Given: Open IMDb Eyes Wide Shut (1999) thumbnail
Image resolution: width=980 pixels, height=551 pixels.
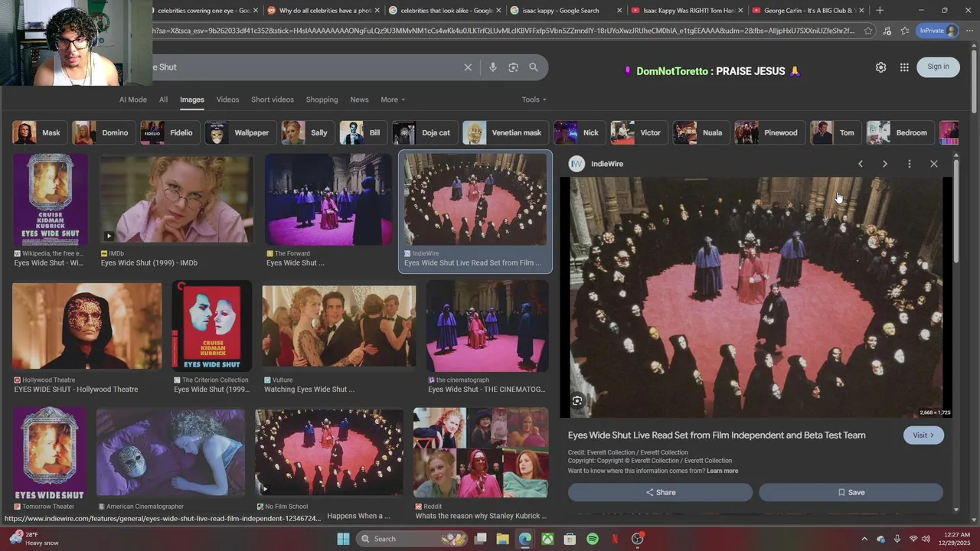Looking at the screenshot, I should coord(177,200).
